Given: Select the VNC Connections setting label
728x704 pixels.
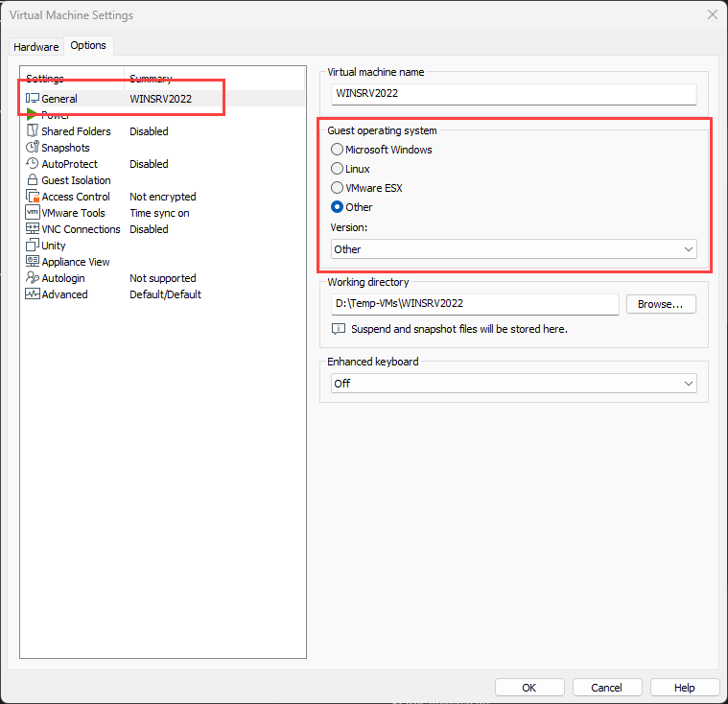Looking at the screenshot, I should (x=81, y=229).
